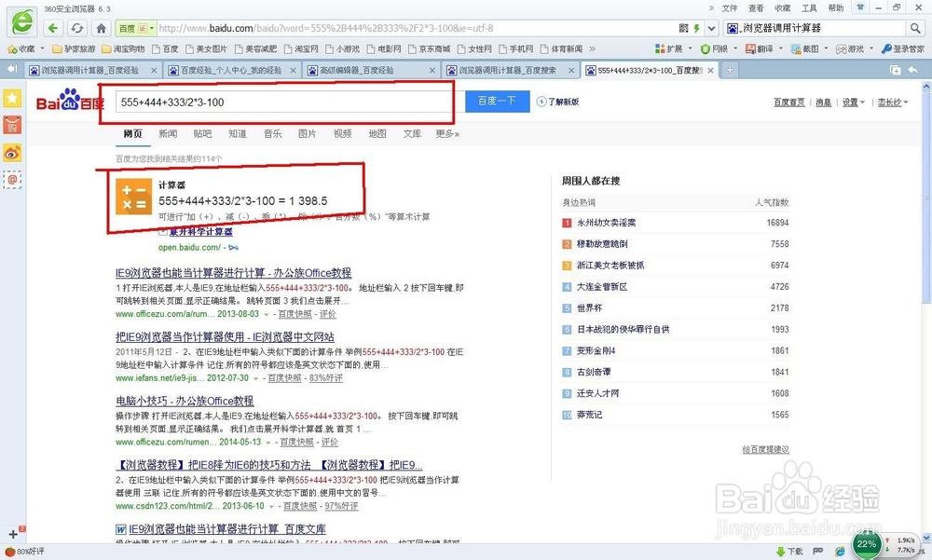Open the 查看 menu
Image resolution: width=932 pixels, height=560 pixels.
click(x=756, y=7)
